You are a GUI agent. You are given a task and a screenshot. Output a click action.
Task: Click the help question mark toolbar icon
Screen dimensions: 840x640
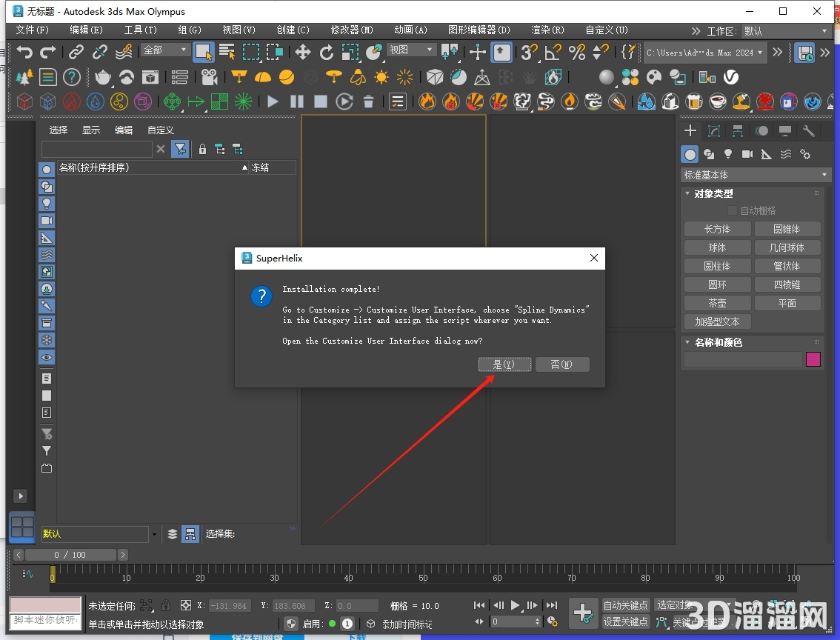[x=72, y=77]
